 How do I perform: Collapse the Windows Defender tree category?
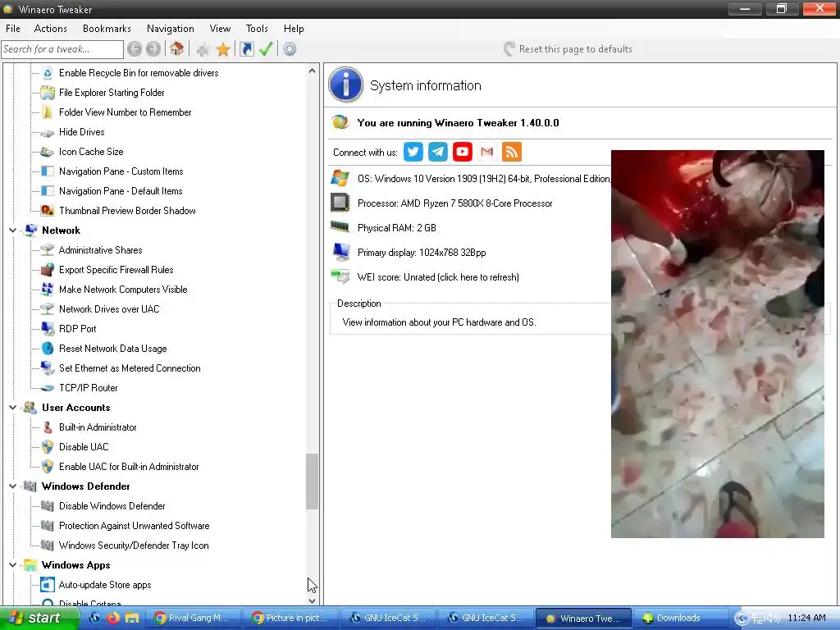[12, 486]
